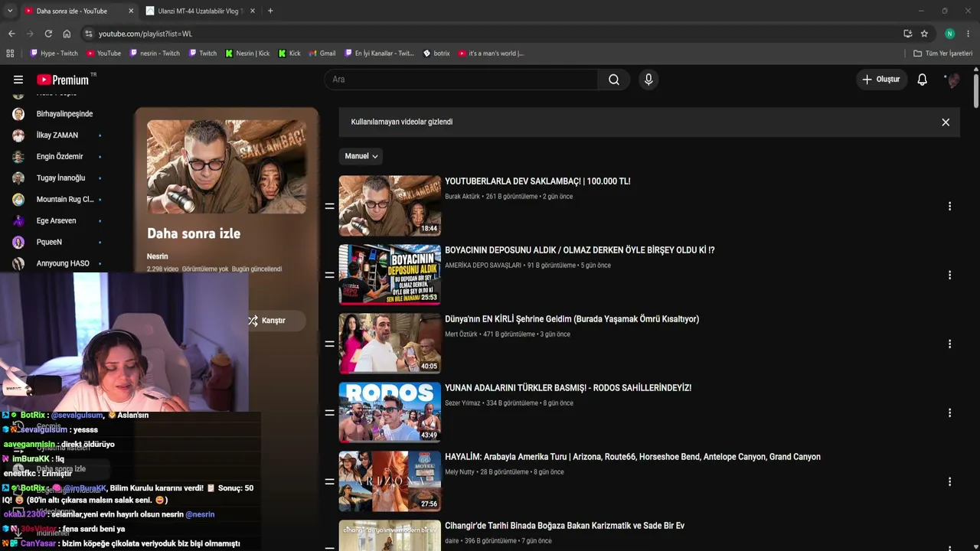Open Sezer Yılmaz channel link
980x551 pixels.
(462, 403)
